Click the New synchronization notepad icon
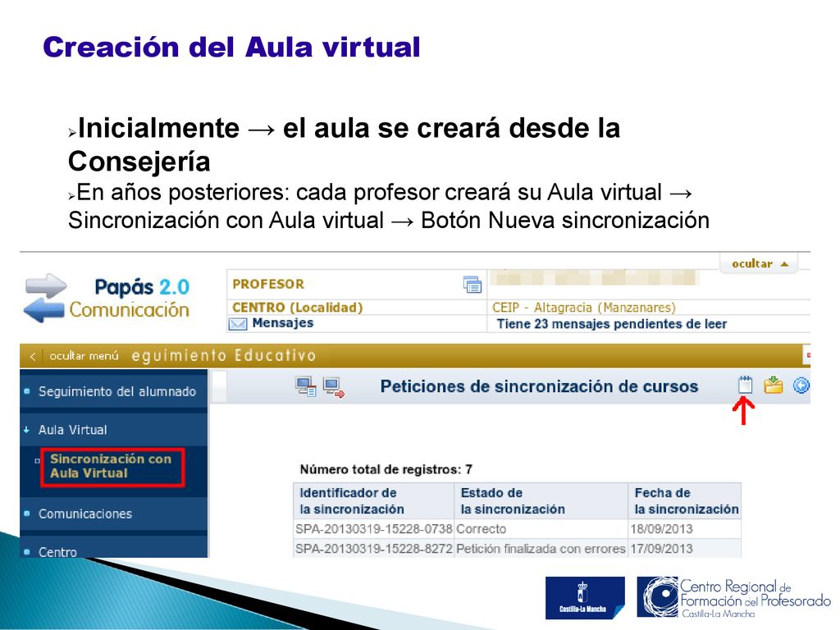840x630 pixels. pyautogui.click(x=745, y=386)
